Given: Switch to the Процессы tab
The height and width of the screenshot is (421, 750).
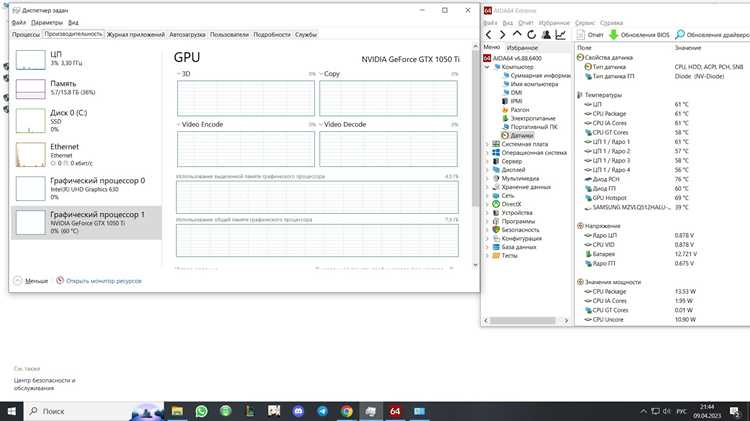Looking at the screenshot, I should 26,34.
